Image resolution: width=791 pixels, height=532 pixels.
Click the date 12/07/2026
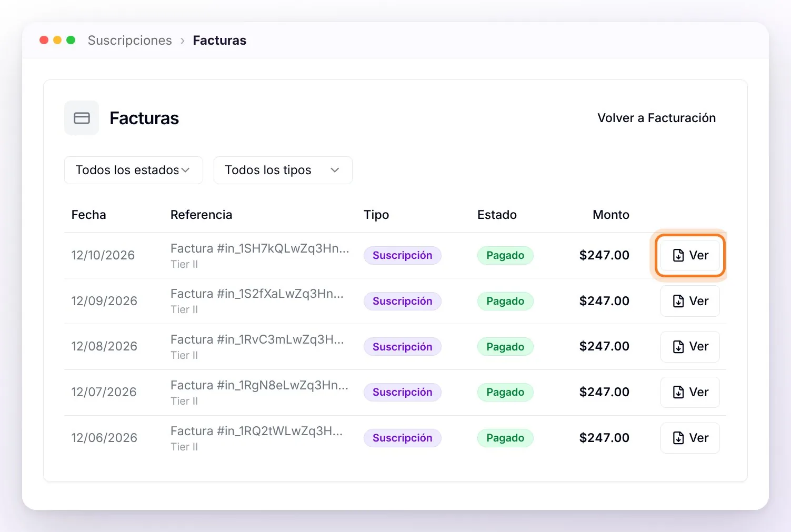[104, 392]
